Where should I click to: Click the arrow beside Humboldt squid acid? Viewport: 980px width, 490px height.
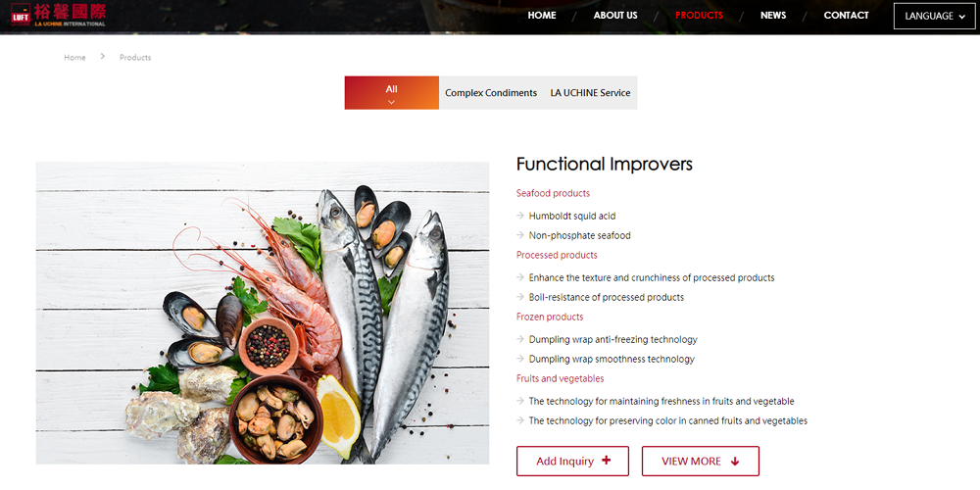point(520,216)
